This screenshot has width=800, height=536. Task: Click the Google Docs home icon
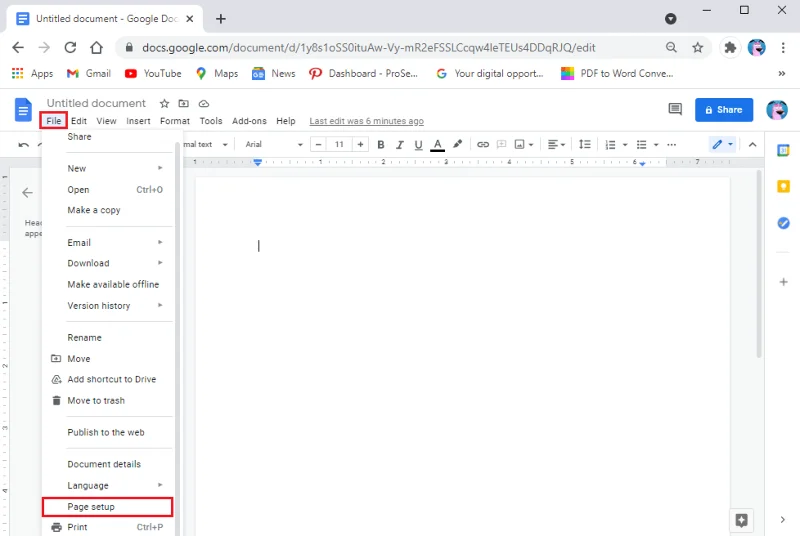[23, 110]
